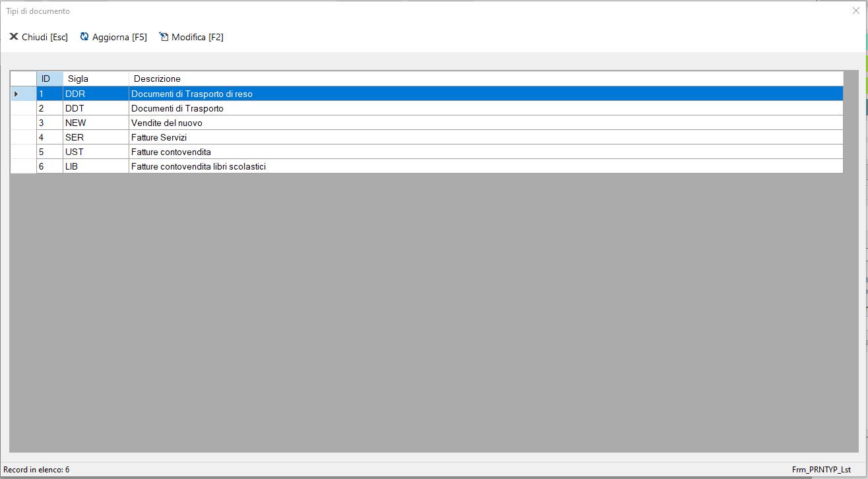
Task: Select 'Documenti di Trasporto di reso' cell
Action: click(486, 94)
